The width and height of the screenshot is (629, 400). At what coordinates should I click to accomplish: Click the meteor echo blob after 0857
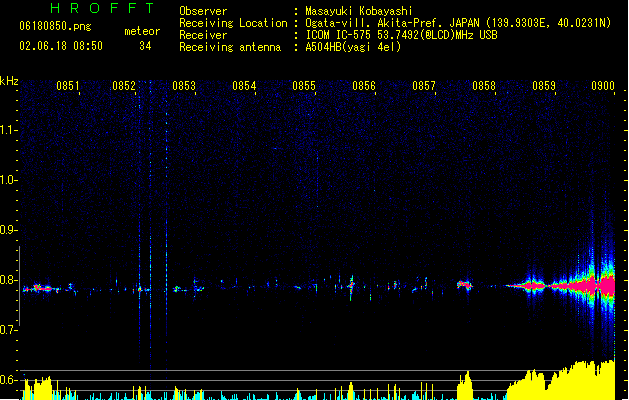click(465, 285)
